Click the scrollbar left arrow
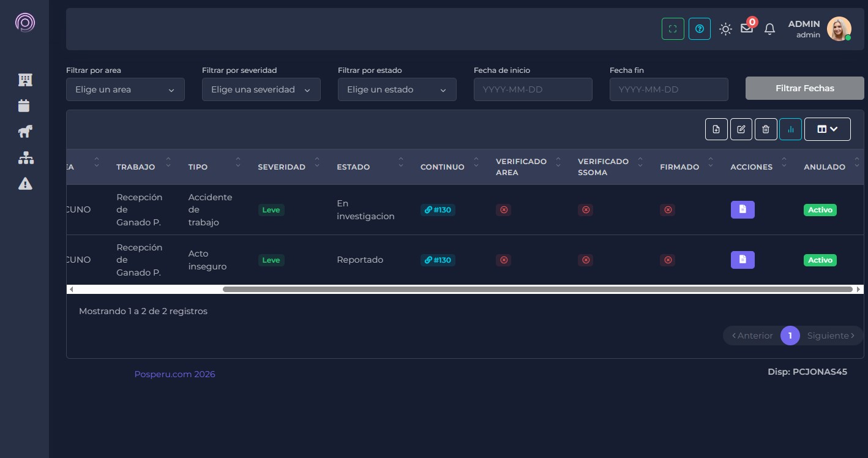 tap(72, 289)
